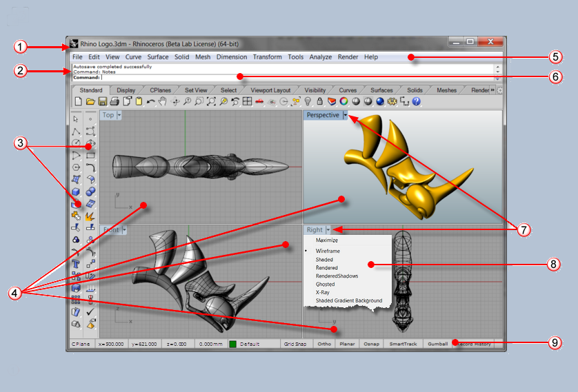The width and height of the screenshot is (578, 392).
Task: Open the Front viewport dropdown arrow
Action: coord(124,230)
